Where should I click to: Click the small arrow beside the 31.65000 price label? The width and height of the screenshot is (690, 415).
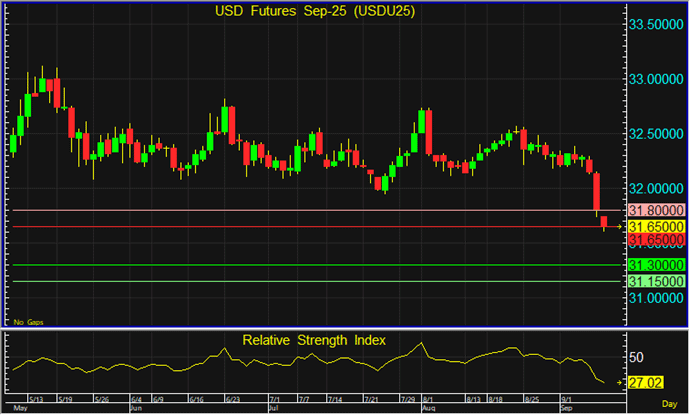tap(618, 227)
